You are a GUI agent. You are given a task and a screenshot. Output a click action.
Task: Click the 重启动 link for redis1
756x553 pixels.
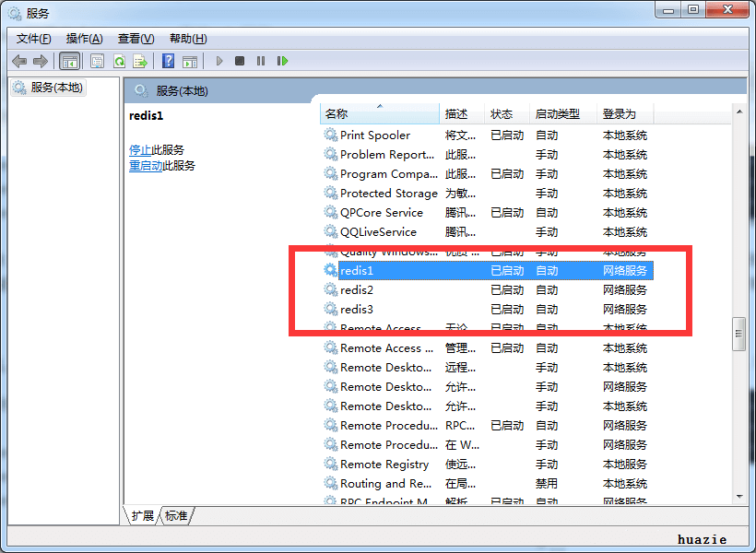(x=146, y=166)
